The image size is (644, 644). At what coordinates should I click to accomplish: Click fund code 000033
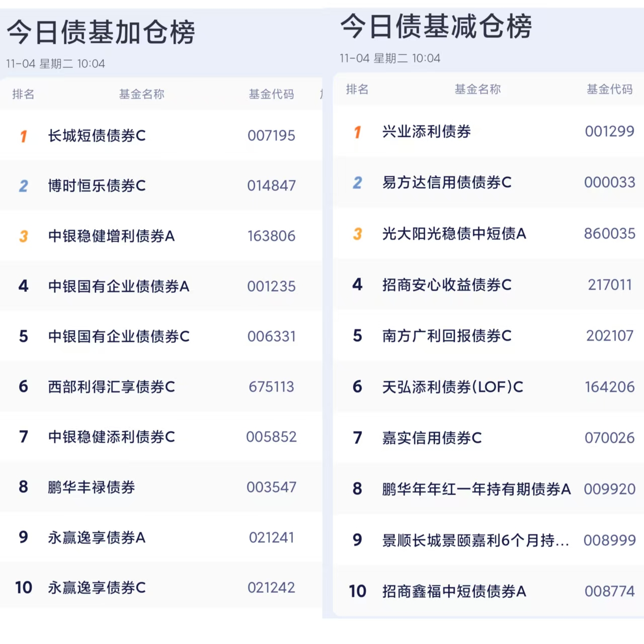pos(610,182)
